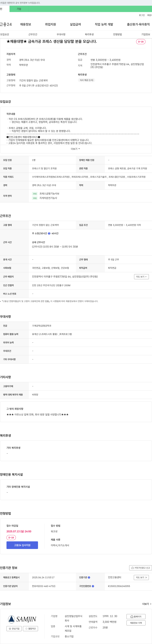The width and height of the screenshot is (152, 644).
Task: Open the 기업 top tab
Action: point(19,9)
